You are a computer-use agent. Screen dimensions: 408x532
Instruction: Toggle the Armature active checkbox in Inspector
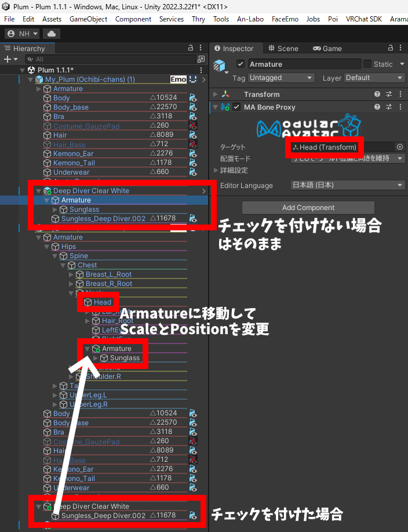tap(241, 64)
